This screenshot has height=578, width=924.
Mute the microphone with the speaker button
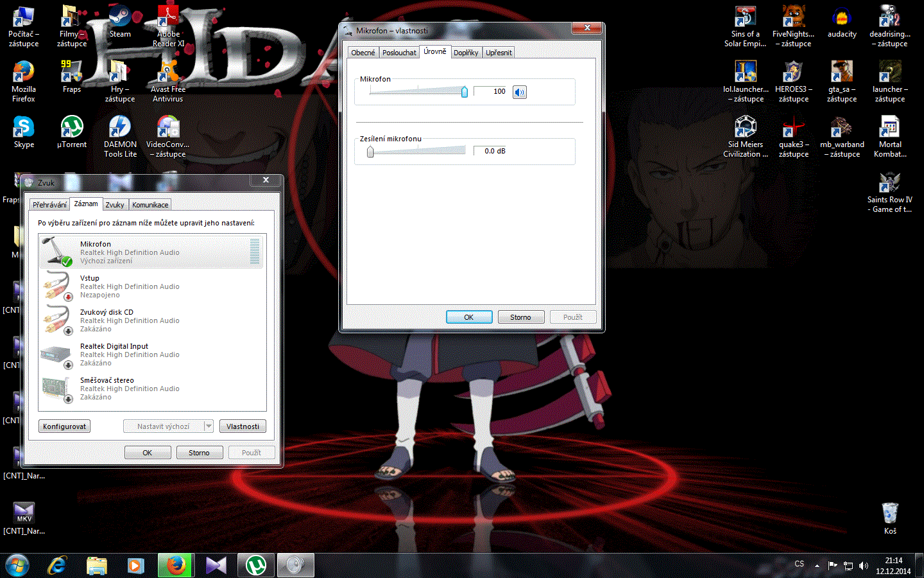point(520,92)
